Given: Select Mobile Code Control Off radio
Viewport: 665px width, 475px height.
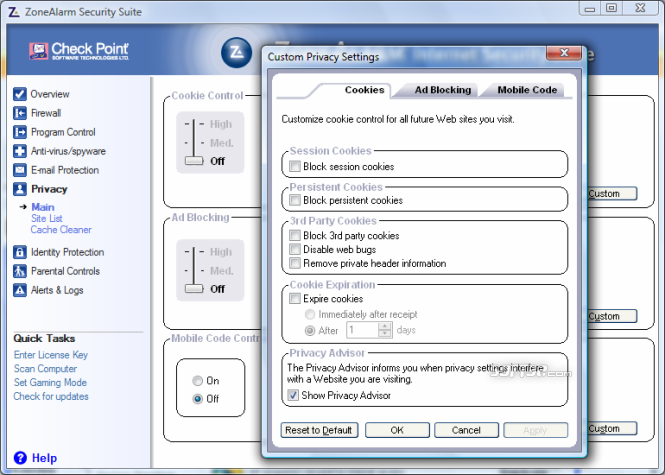Looking at the screenshot, I should pos(197,399).
